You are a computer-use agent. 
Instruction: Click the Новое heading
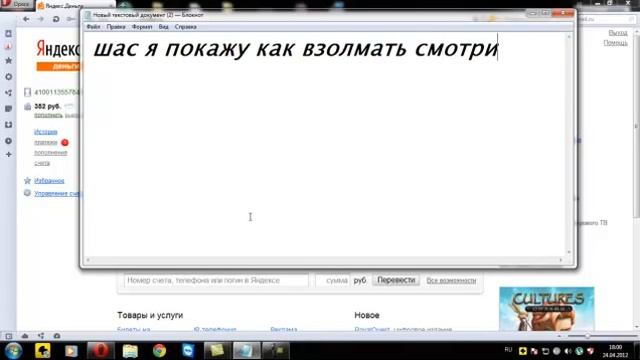tap(367, 315)
